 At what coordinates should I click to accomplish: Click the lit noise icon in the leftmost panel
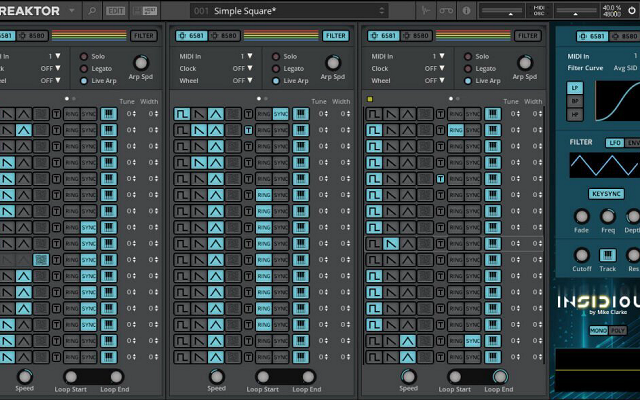[41, 260]
